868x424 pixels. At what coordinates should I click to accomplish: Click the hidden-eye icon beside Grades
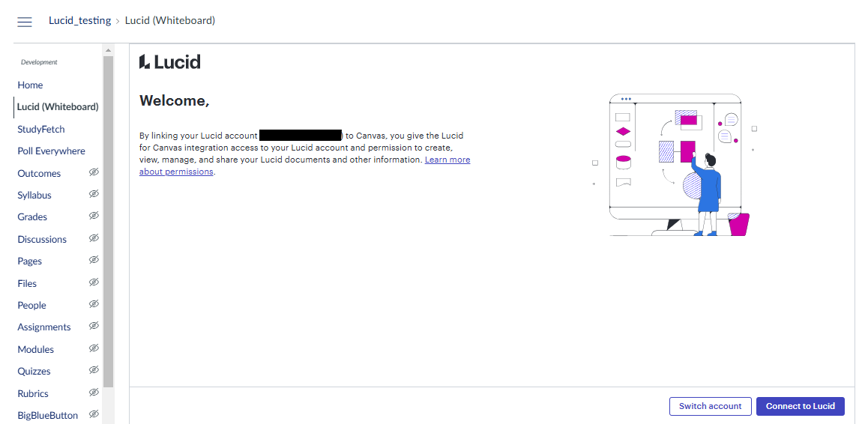[x=94, y=216]
